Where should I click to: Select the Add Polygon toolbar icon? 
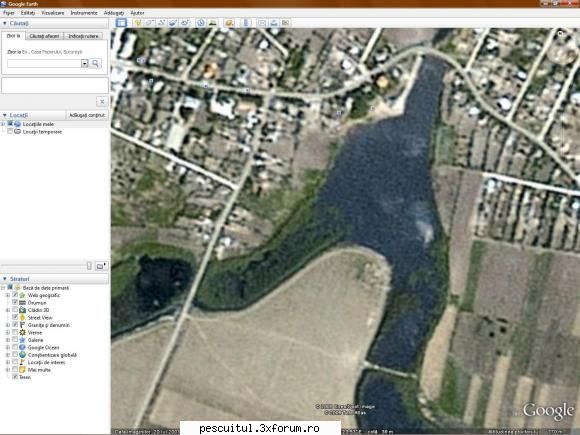tap(149, 23)
